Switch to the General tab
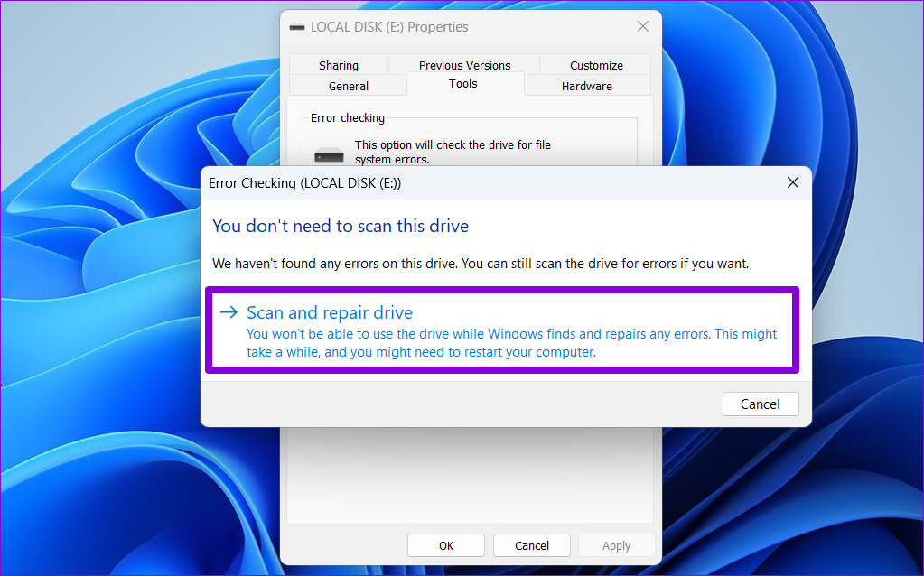This screenshot has width=924, height=576. click(x=349, y=86)
